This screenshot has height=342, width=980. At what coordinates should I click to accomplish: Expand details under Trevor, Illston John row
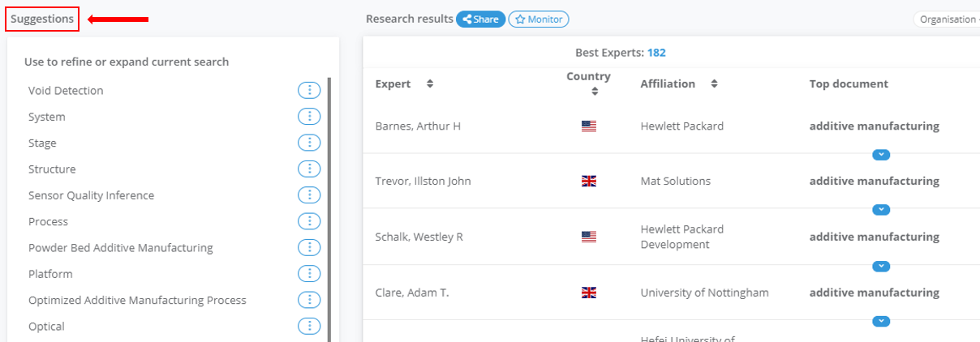[882, 210]
